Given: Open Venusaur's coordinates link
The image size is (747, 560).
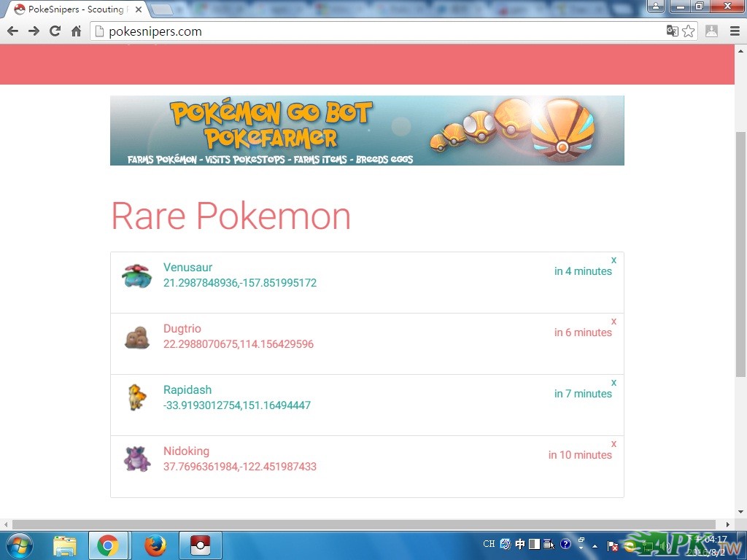Looking at the screenshot, I should tap(239, 283).
